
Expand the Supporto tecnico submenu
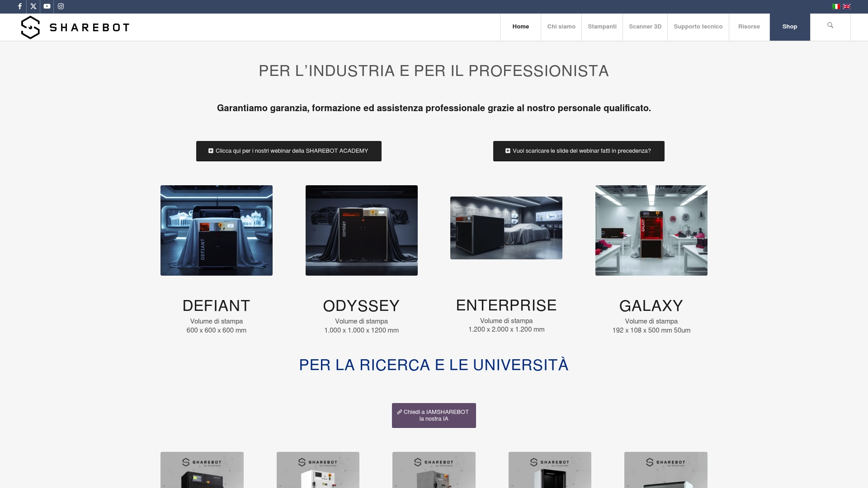[x=698, y=27]
